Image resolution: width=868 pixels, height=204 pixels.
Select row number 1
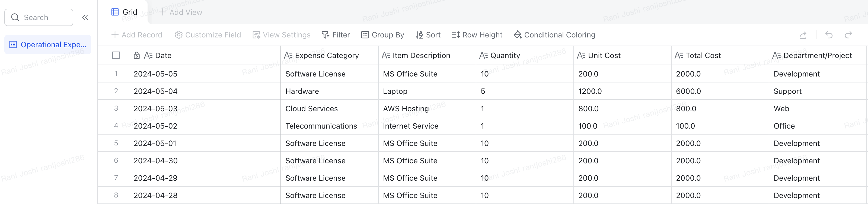(x=116, y=74)
